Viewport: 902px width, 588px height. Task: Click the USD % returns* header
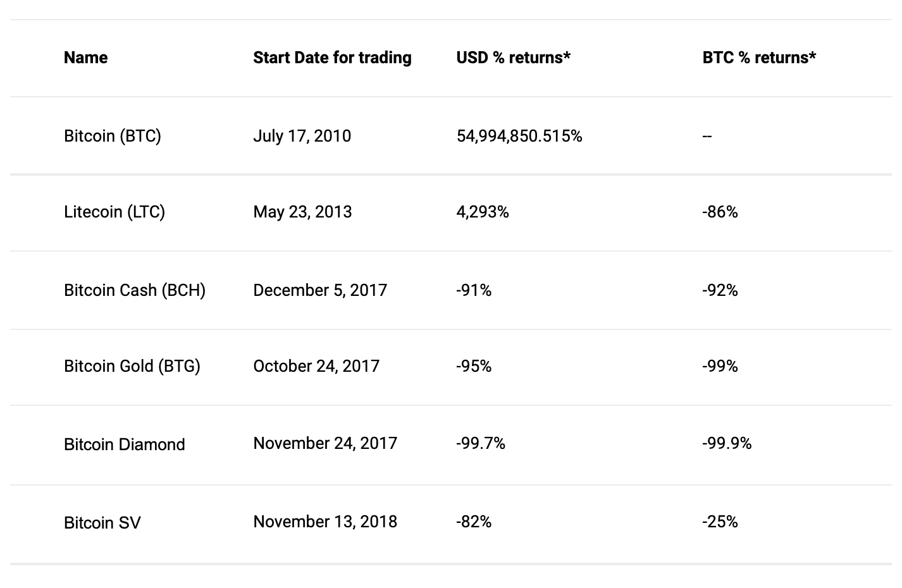[513, 58]
